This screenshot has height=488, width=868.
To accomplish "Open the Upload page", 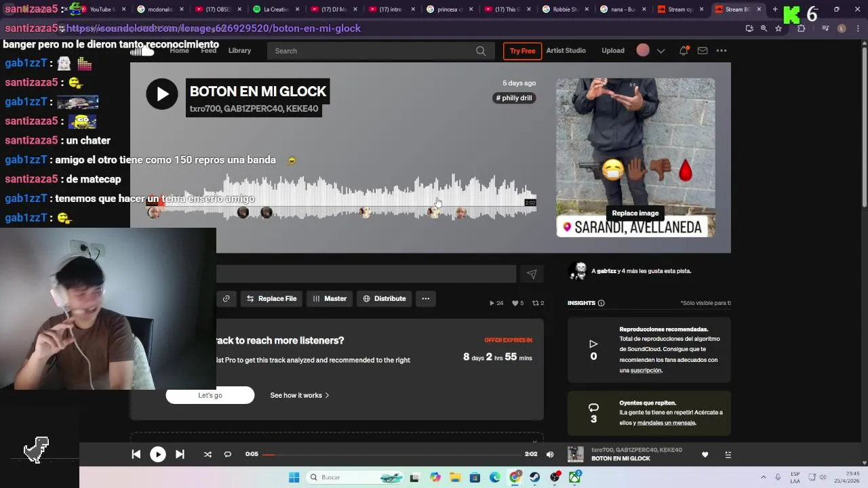I will click(613, 51).
